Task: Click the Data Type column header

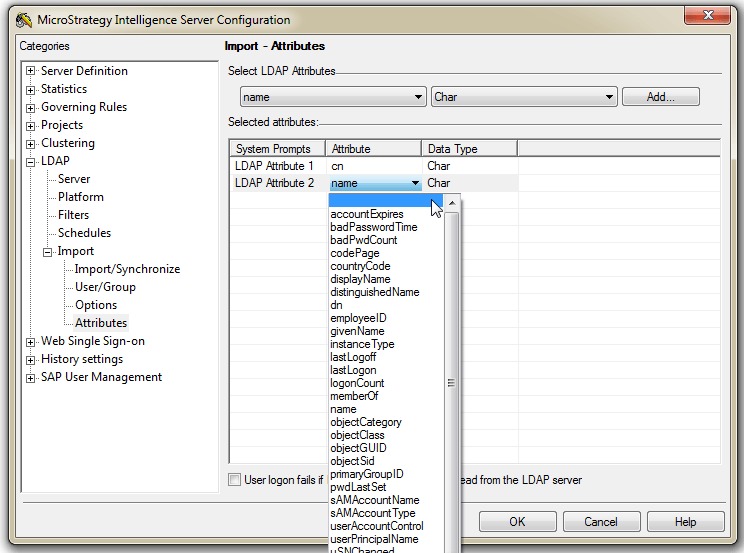Action: tap(470, 149)
